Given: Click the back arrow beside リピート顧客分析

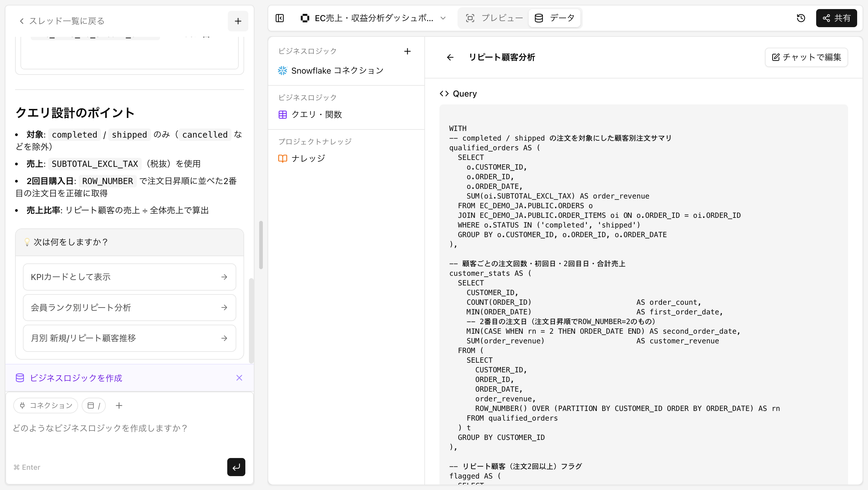Looking at the screenshot, I should point(450,57).
